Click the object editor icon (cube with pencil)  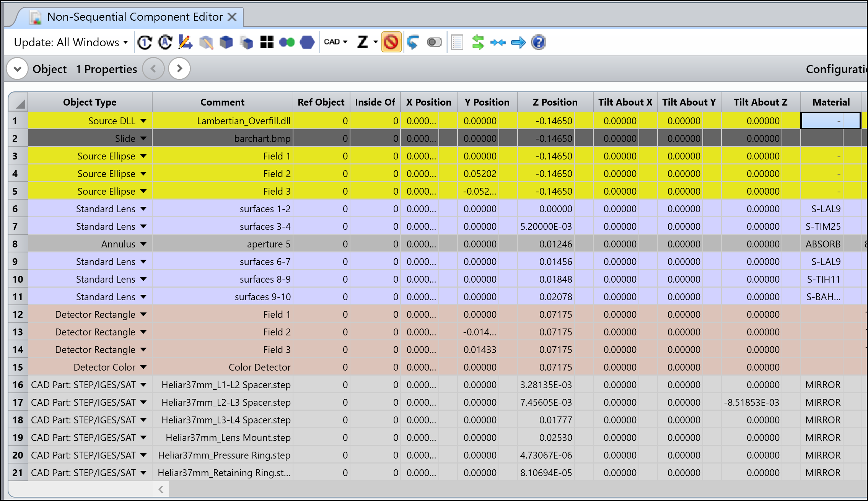206,42
